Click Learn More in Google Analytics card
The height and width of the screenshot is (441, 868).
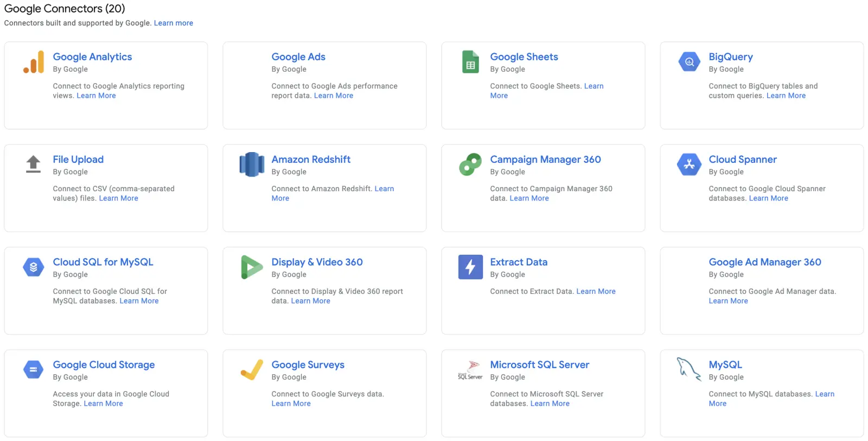[x=96, y=96]
